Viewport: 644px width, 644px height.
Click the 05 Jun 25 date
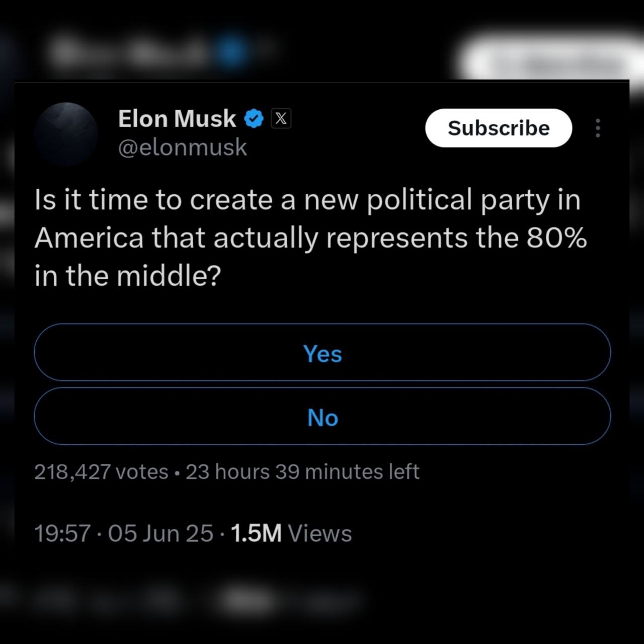160,533
